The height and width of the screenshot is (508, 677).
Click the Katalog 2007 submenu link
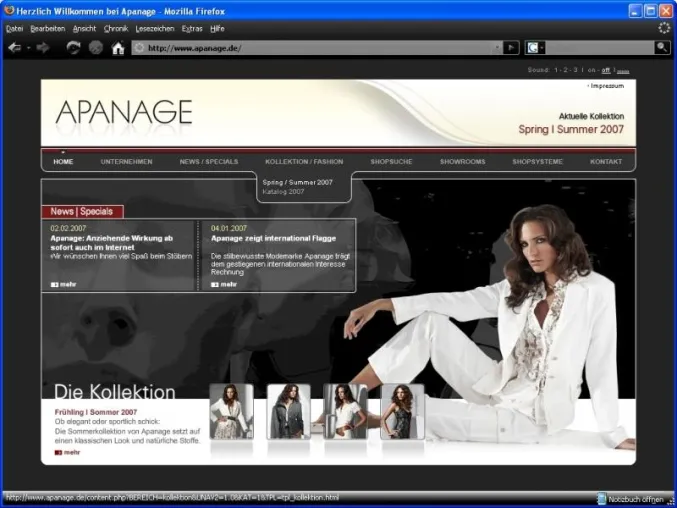click(x=283, y=192)
